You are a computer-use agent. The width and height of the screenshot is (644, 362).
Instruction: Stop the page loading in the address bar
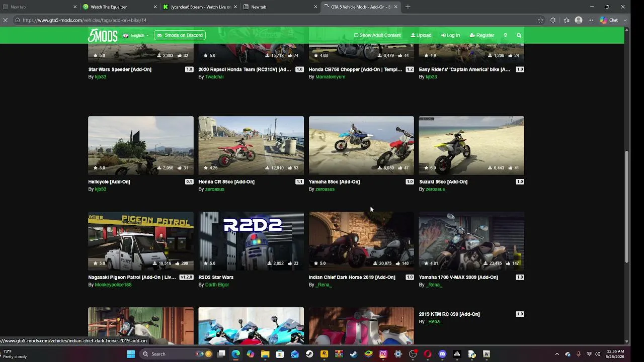click(6, 20)
